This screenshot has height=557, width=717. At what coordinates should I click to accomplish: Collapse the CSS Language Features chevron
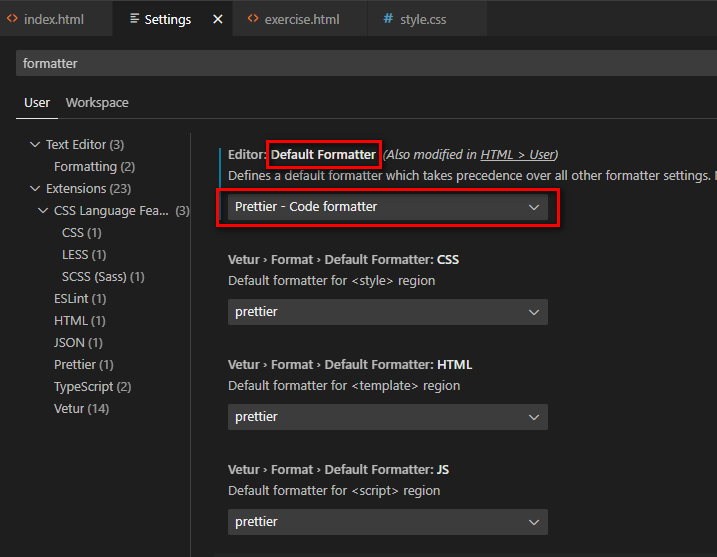[x=43, y=210]
